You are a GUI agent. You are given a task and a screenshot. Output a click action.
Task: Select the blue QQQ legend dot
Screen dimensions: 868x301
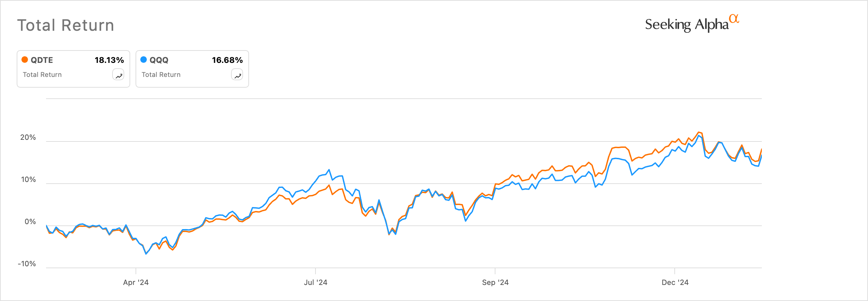(x=143, y=60)
